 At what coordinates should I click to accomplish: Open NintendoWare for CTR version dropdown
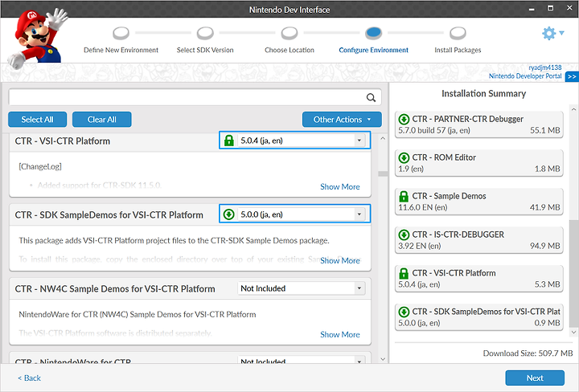coord(302,361)
